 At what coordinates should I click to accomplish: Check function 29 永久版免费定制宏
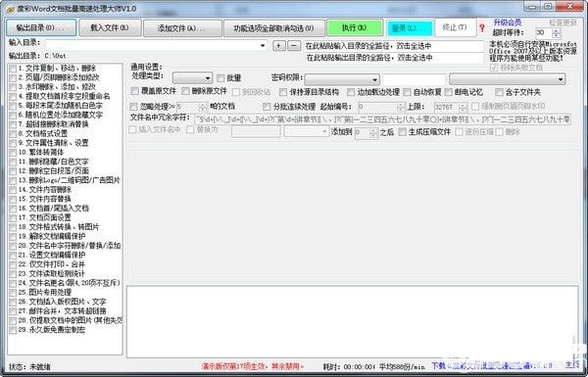click(13, 330)
